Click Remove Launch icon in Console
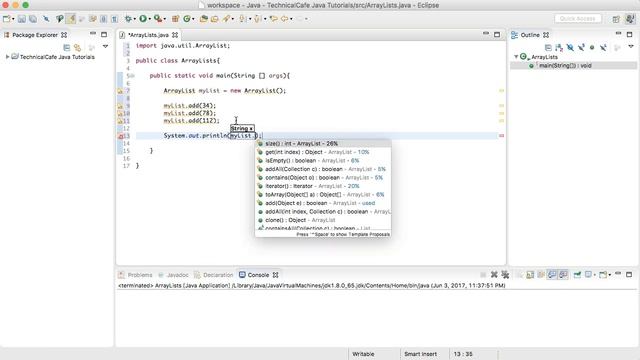This screenshot has width=640, height=360. pos(494,275)
